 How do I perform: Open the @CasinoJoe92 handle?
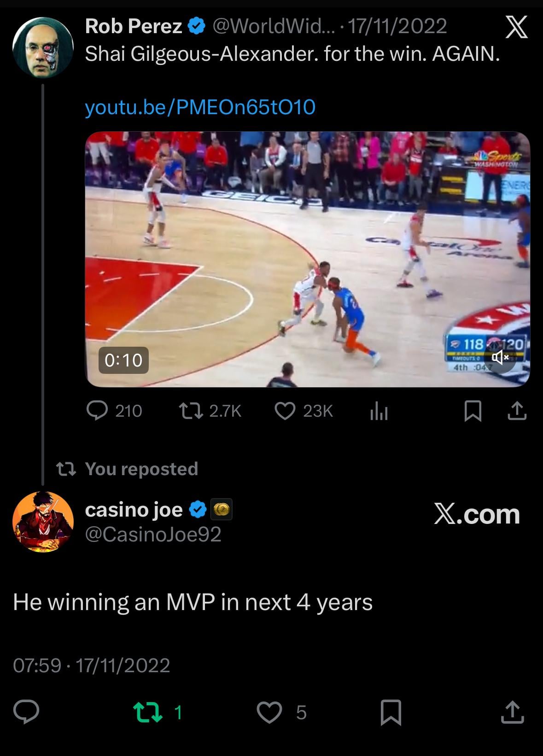(x=153, y=534)
